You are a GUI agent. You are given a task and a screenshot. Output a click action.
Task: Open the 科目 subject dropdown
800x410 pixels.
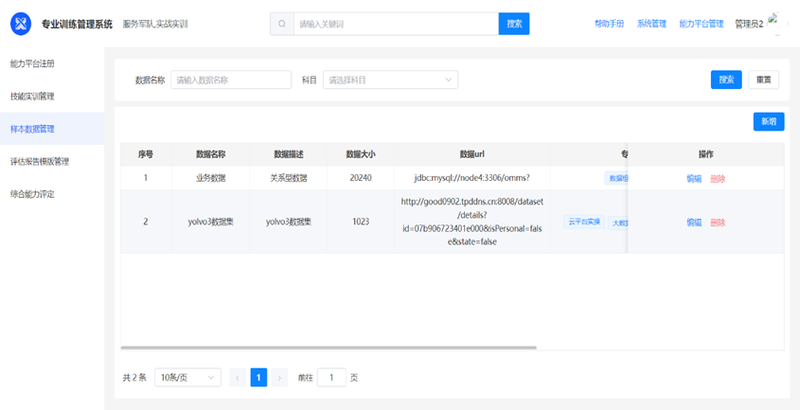tap(390, 80)
